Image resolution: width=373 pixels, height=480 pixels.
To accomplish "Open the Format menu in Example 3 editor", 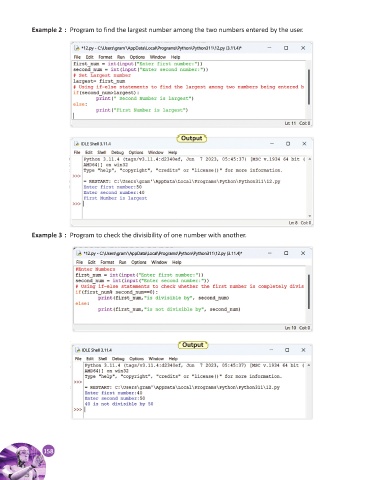I will (107, 262).
